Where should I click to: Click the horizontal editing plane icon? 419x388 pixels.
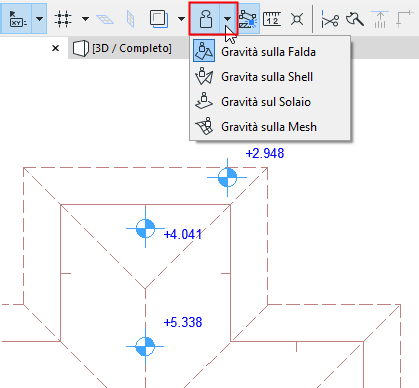pos(105,19)
